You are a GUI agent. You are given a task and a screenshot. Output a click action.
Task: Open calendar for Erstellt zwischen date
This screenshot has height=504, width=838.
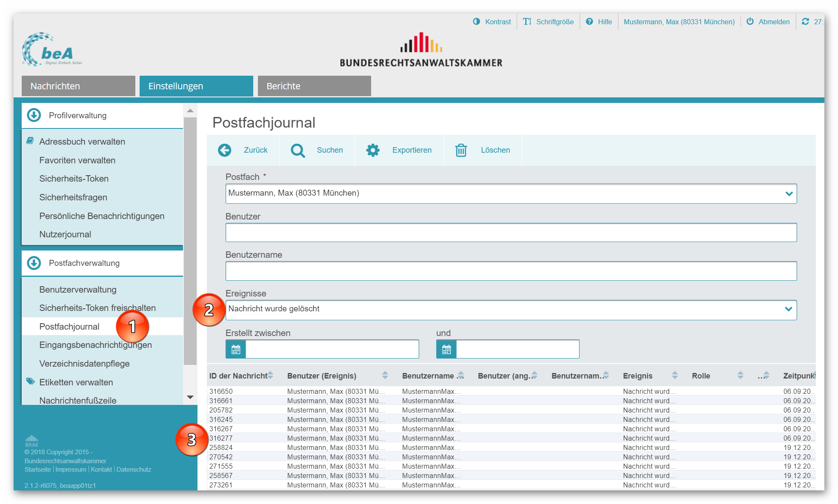click(236, 349)
